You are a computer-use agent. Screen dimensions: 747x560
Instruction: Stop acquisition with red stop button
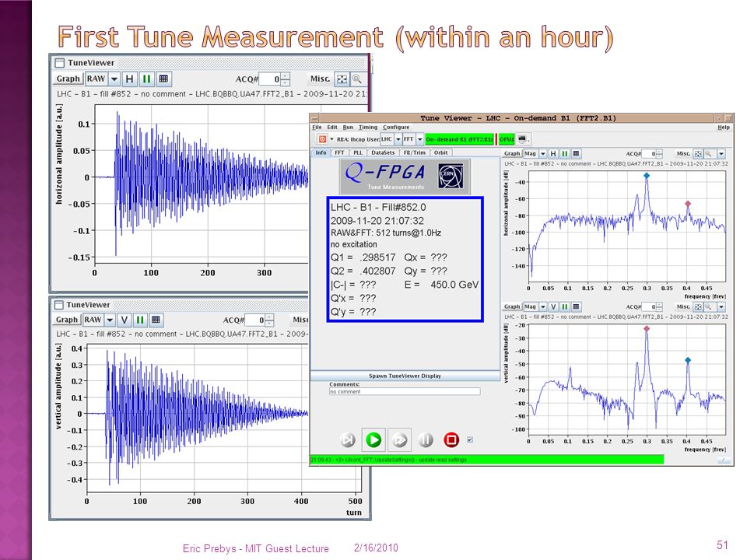tap(451, 439)
